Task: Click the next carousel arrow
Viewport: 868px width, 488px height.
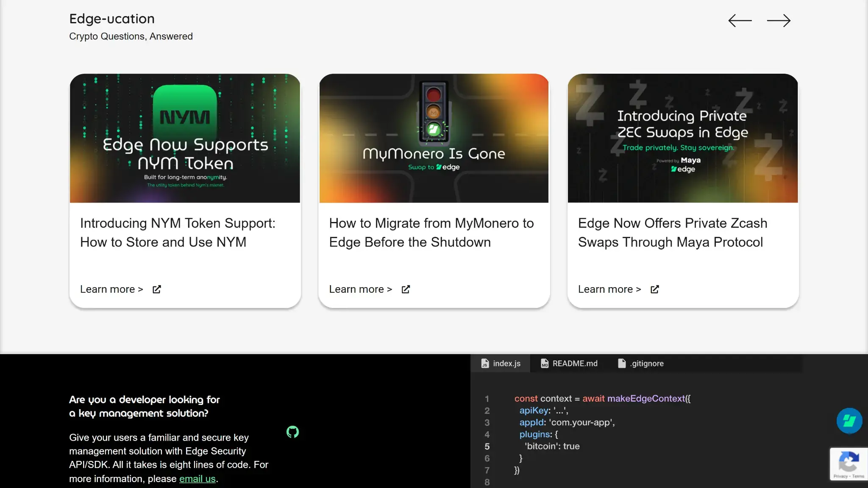Action: pos(779,20)
